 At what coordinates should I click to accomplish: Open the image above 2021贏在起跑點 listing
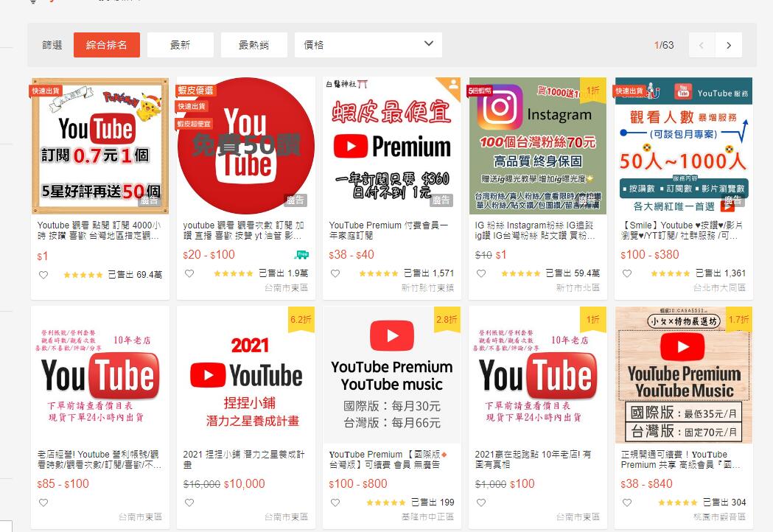[x=538, y=375]
